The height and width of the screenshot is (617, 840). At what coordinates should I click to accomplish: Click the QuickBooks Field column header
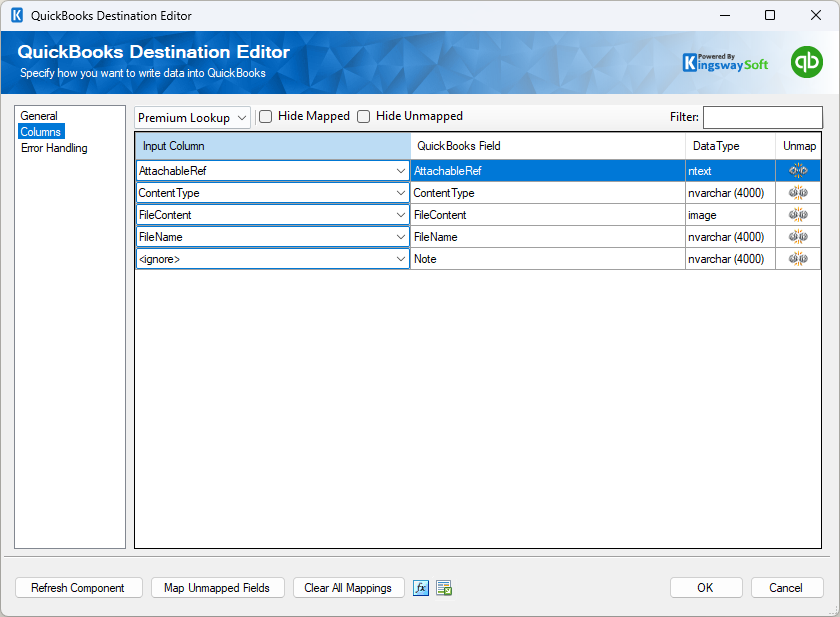548,146
